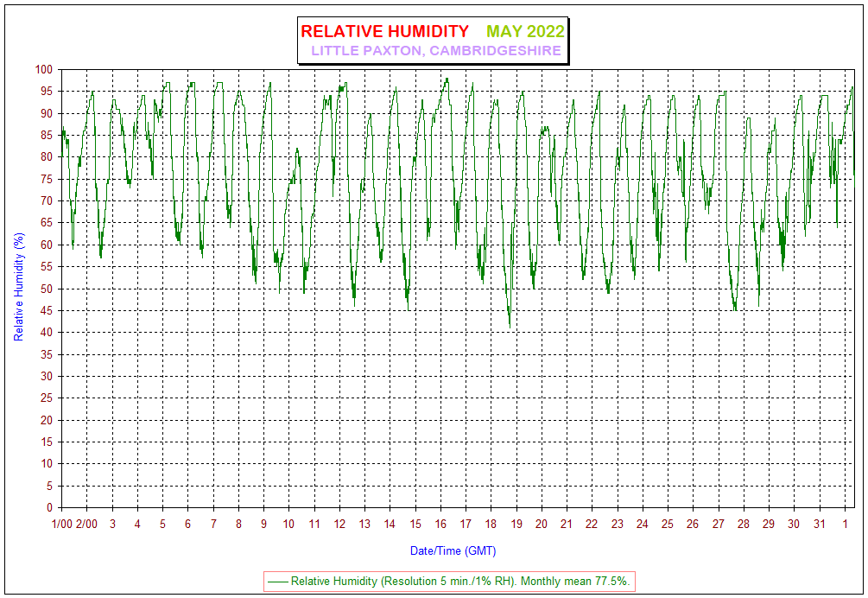Click the y-axis value 80
This screenshot has height=598, width=868.
coord(47,156)
